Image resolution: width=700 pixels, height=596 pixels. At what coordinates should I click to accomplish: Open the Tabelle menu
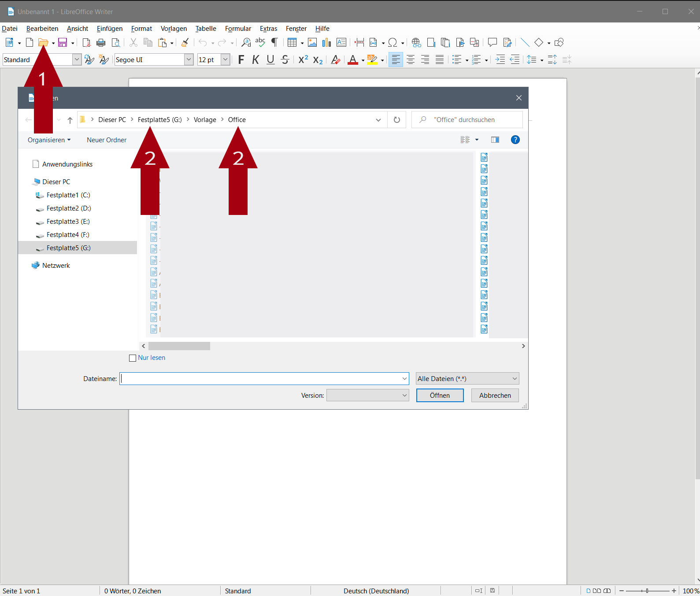206,29
